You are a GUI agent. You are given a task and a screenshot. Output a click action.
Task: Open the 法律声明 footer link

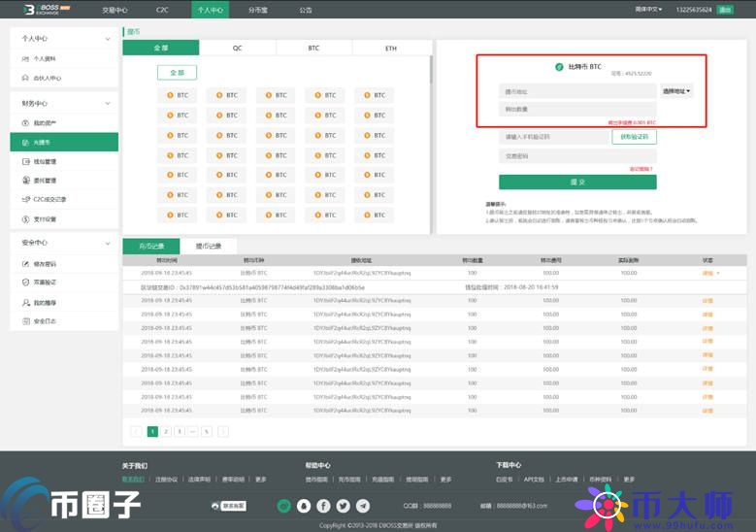coord(199,480)
